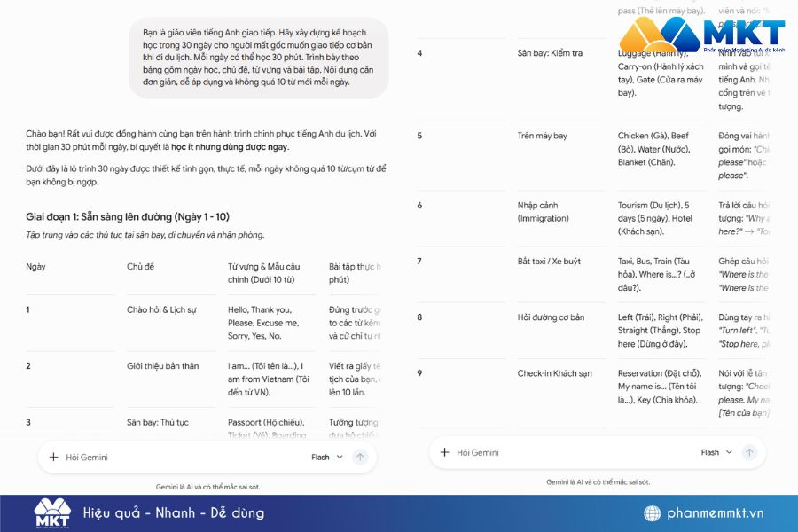Click cell 'Chào hỏi & Lịch sự'
Image resolution: width=798 pixels, height=532 pixels.
point(161,309)
